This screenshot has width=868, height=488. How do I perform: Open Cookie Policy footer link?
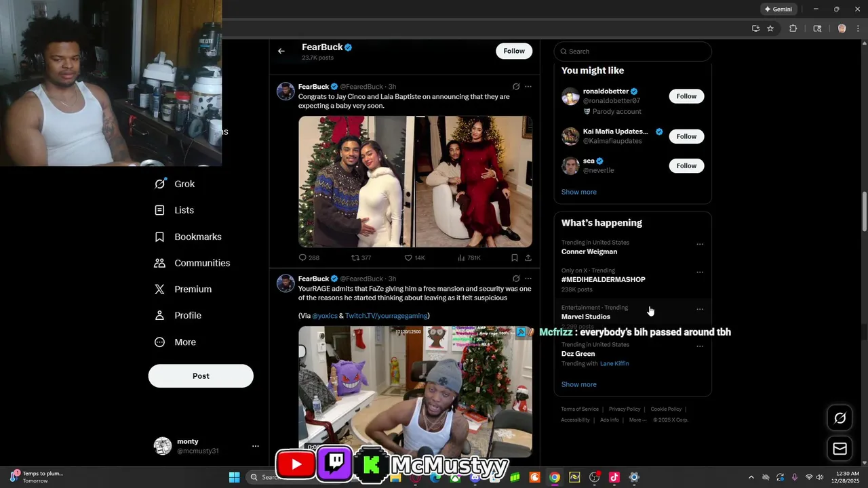coord(666,409)
